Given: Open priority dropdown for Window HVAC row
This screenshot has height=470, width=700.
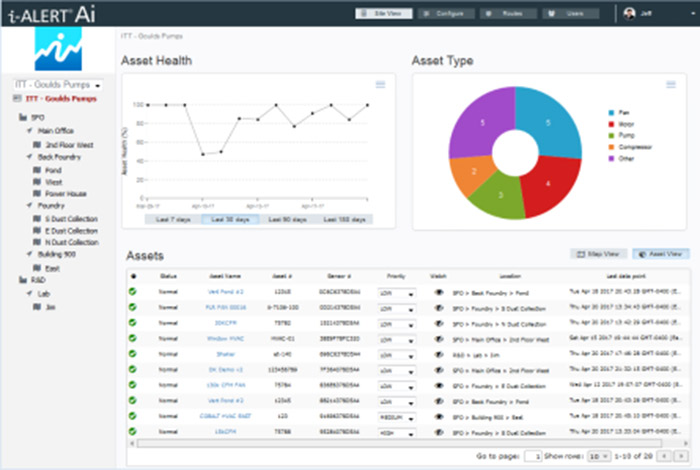Looking at the screenshot, I should (396, 340).
